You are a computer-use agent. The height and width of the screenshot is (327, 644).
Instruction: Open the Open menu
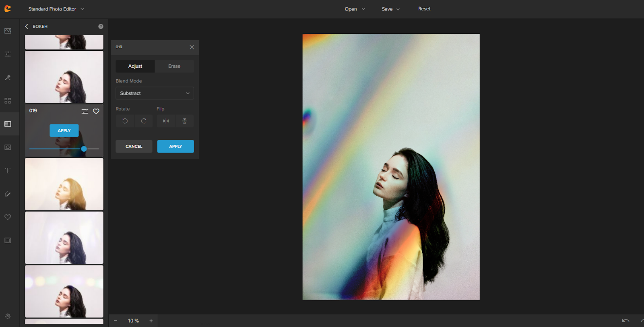click(x=355, y=9)
